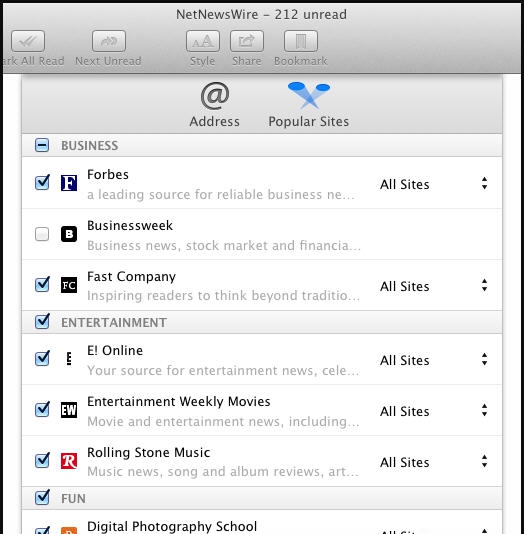Uncheck the E! Online checkbox

(x=42, y=358)
